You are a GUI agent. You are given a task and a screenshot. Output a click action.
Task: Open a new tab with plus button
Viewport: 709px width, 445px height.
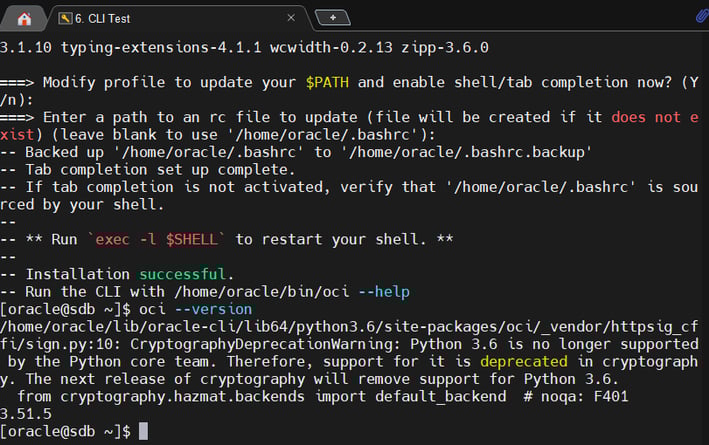click(332, 18)
